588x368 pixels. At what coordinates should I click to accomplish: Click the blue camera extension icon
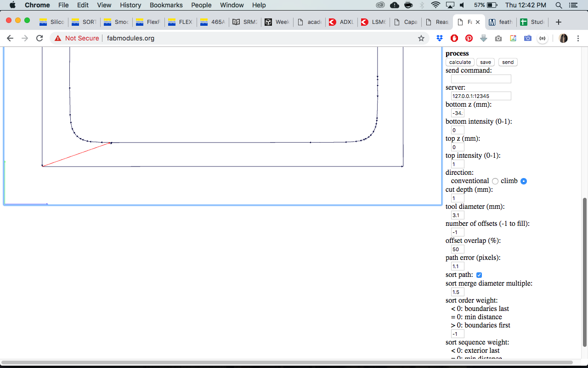point(528,38)
